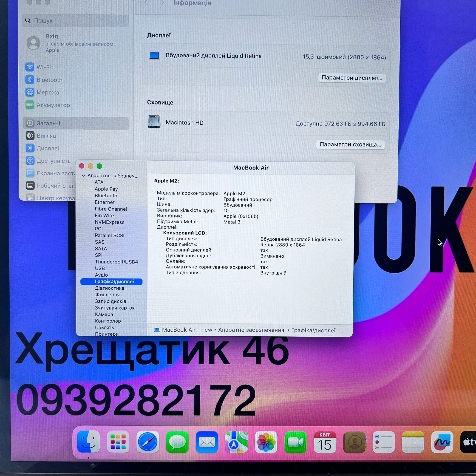This screenshot has height=476, width=476.
Task: Click Апаратне забезпечення in path bar
Action: pos(251,330)
